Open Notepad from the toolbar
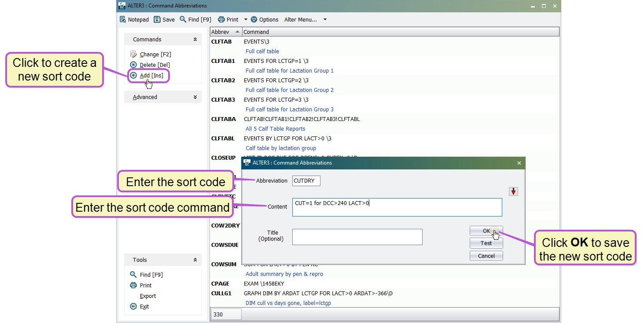644x323 pixels. 134,19
